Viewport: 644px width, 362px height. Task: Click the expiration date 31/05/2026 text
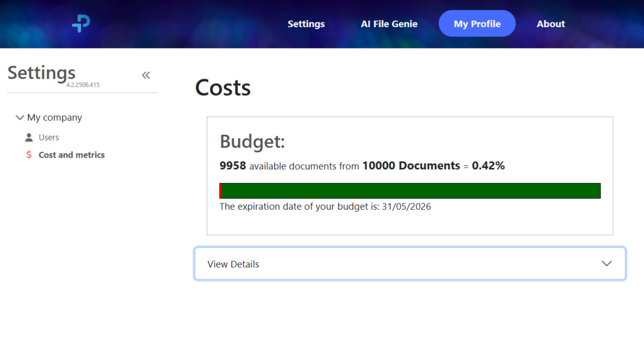[x=406, y=207]
